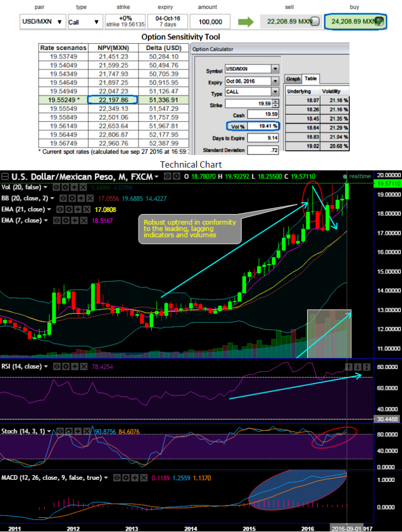Click the 04-Oct-16 expiry button
This screenshot has width=402, height=532.
(x=168, y=21)
